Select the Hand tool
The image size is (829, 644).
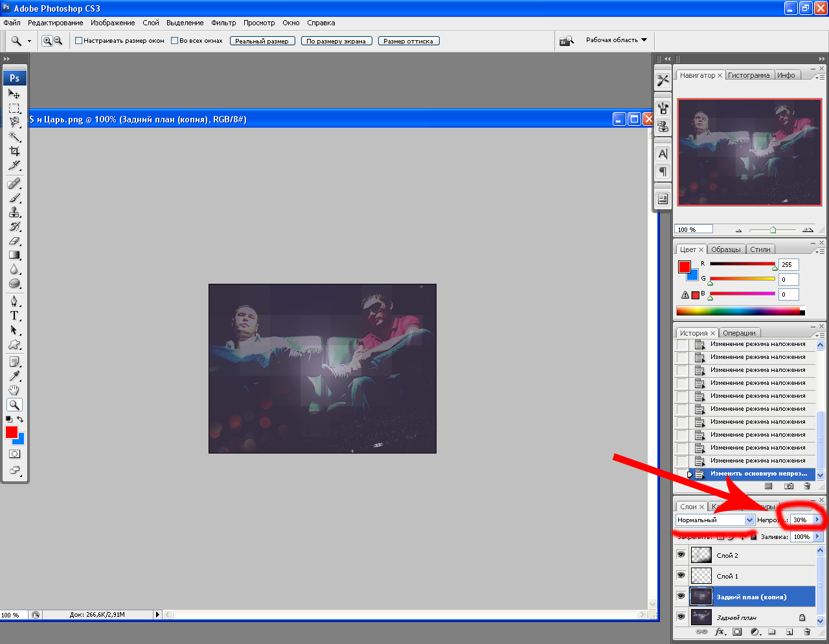(x=14, y=390)
